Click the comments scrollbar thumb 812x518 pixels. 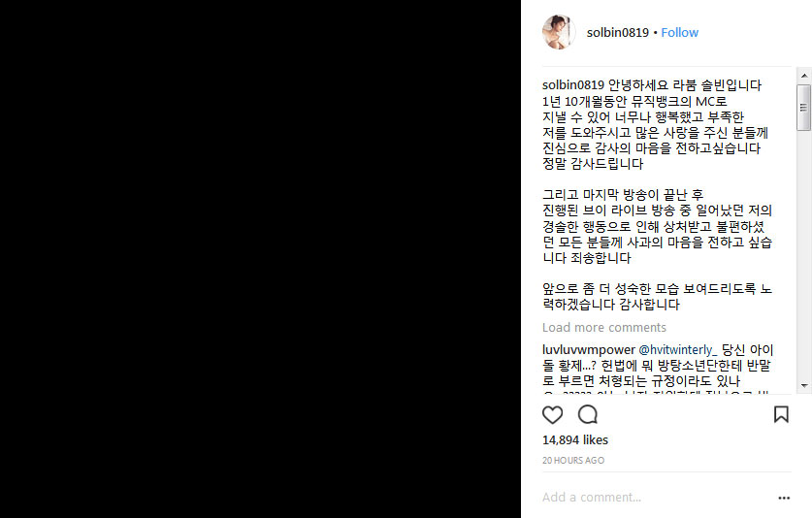[804, 108]
